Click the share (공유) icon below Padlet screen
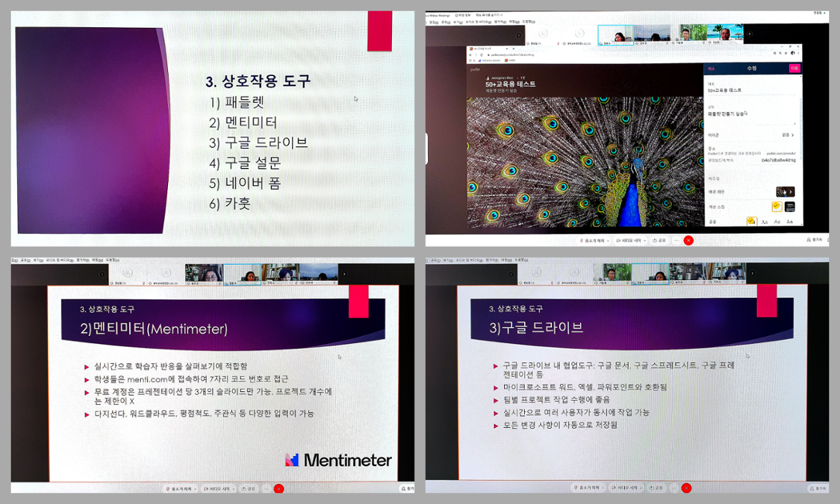This screenshot has height=504, width=840. pos(658,241)
